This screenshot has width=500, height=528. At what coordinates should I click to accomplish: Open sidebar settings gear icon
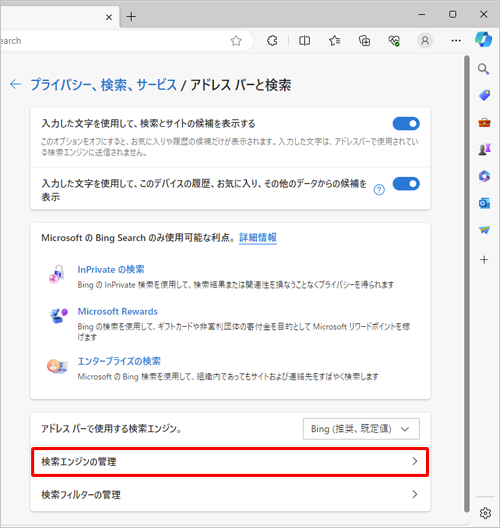485,513
